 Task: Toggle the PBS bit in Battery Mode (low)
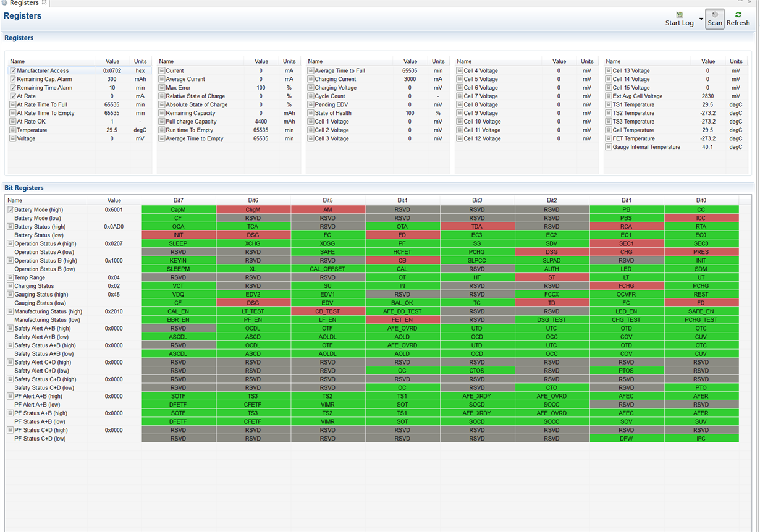point(627,218)
